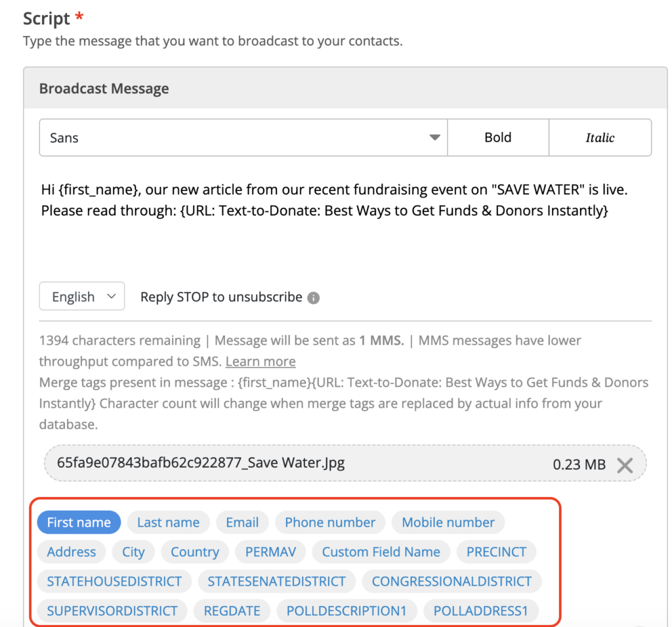Remove the attached Save Water.Jpg file
The width and height of the screenshot is (672, 627).
625,465
